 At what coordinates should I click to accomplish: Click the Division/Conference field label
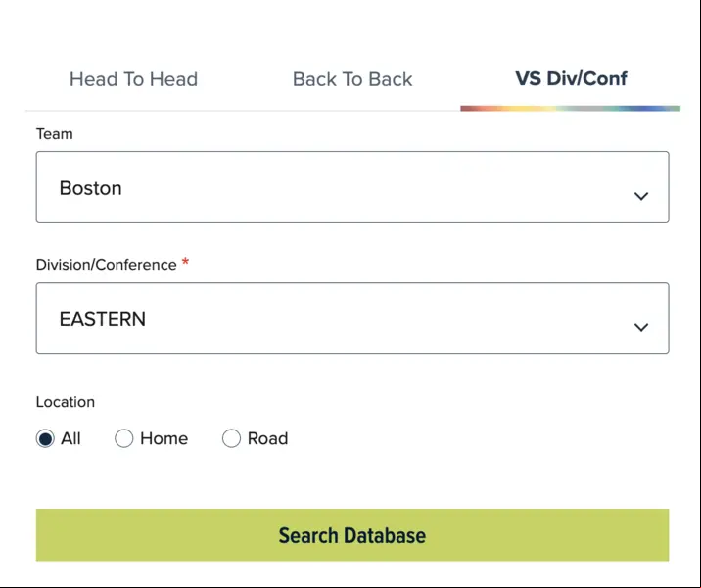tap(107, 265)
